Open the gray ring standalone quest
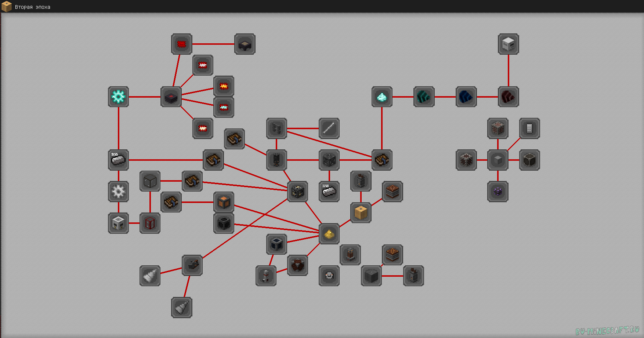Image resolution: width=644 pixels, height=338 pixels. (x=329, y=276)
